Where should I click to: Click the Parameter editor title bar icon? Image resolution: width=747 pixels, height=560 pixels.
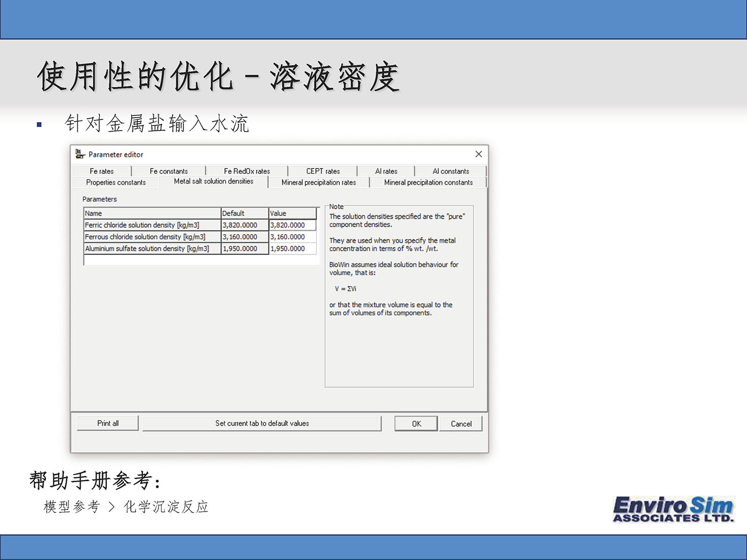(x=80, y=154)
